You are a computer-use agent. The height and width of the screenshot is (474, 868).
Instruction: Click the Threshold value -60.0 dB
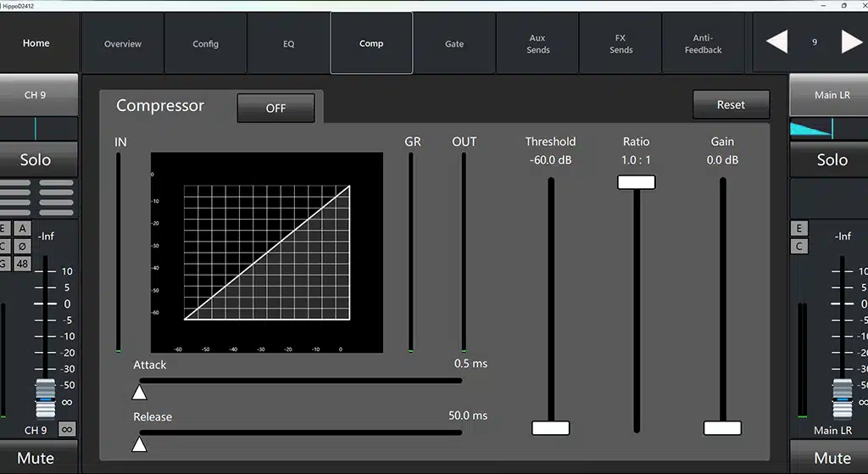click(x=550, y=160)
